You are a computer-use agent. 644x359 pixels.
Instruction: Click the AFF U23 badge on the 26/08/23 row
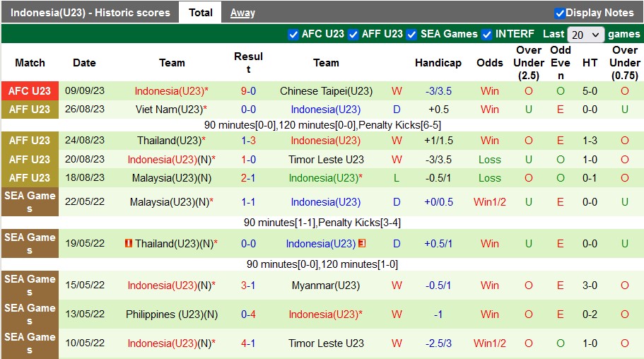tap(30, 110)
